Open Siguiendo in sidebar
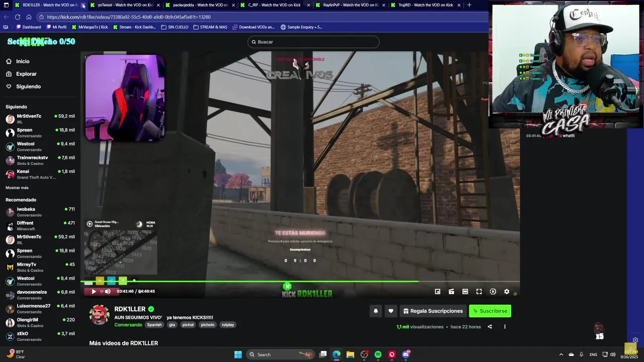The image size is (644, 362). pos(28,86)
